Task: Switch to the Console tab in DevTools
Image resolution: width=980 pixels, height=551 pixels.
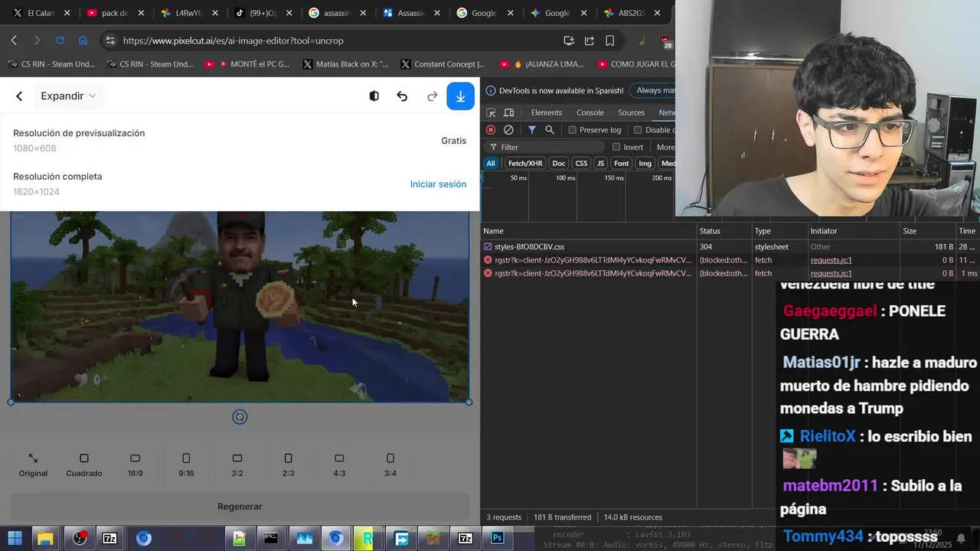Action: pyautogui.click(x=590, y=112)
